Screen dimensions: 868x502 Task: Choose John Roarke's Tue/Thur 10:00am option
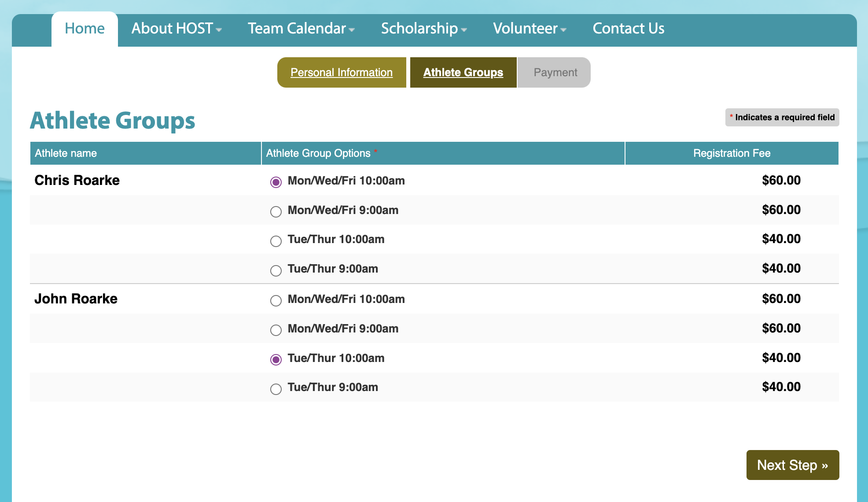276,360
